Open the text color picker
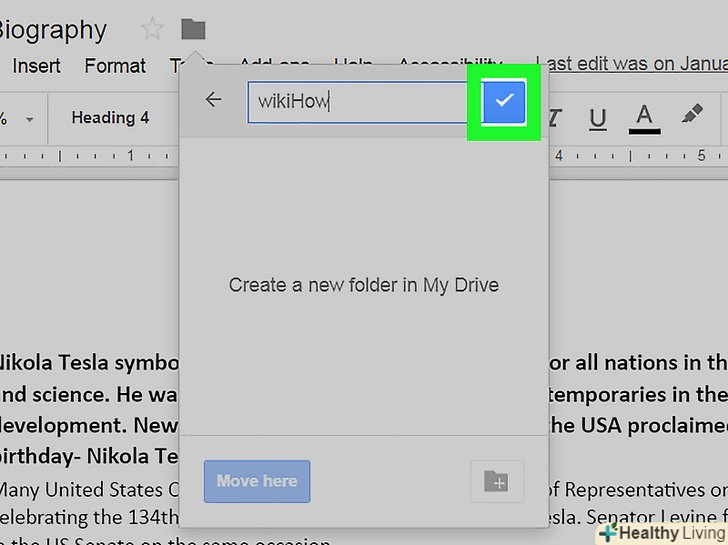This screenshot has height=545, width=728. tap(644, 119)
